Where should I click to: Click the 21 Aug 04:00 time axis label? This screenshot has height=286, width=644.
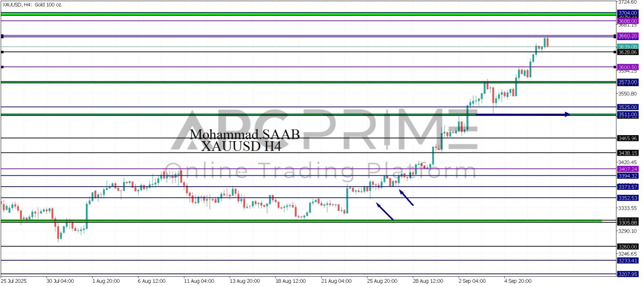[x=336, y=281]
